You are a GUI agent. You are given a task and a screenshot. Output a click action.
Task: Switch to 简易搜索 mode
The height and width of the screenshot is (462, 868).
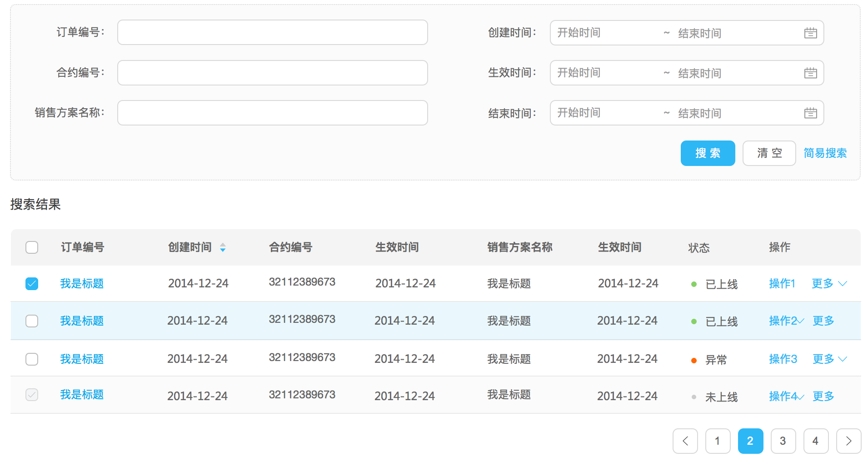pyautogui.click(x=825, y=153)
